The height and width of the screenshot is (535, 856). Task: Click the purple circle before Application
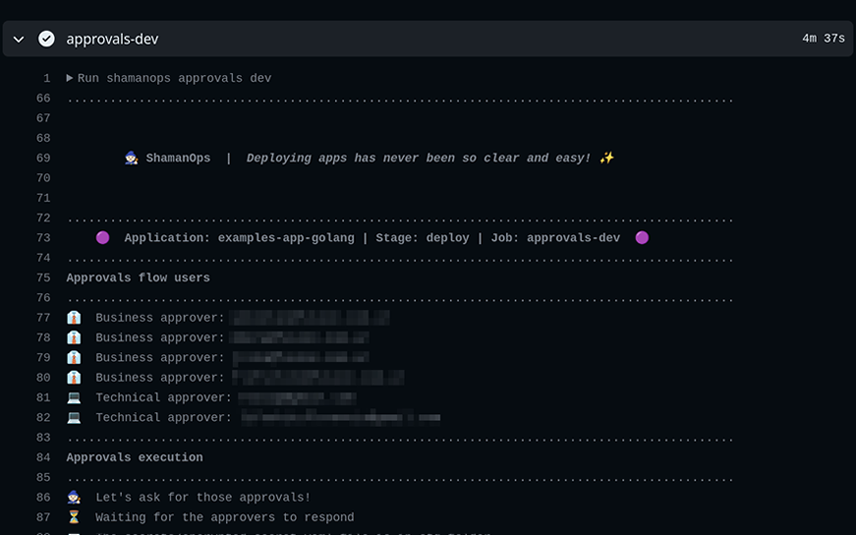tap(103, 237)
